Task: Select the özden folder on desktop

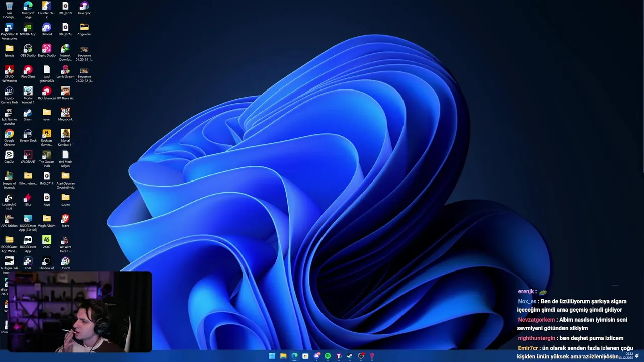Action: (65, 200)
